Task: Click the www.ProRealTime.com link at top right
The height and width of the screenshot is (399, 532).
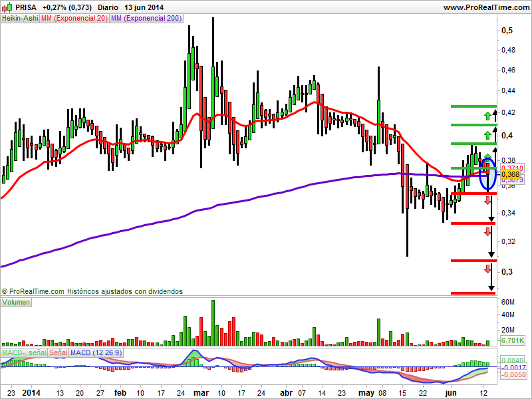Action: coord(487,7)
